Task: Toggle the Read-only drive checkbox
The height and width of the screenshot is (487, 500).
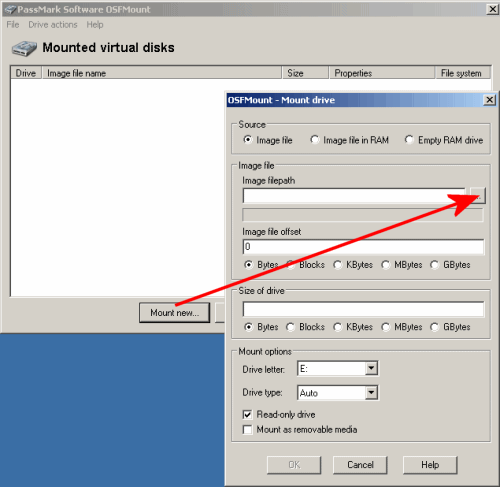Action: [247, 415]
